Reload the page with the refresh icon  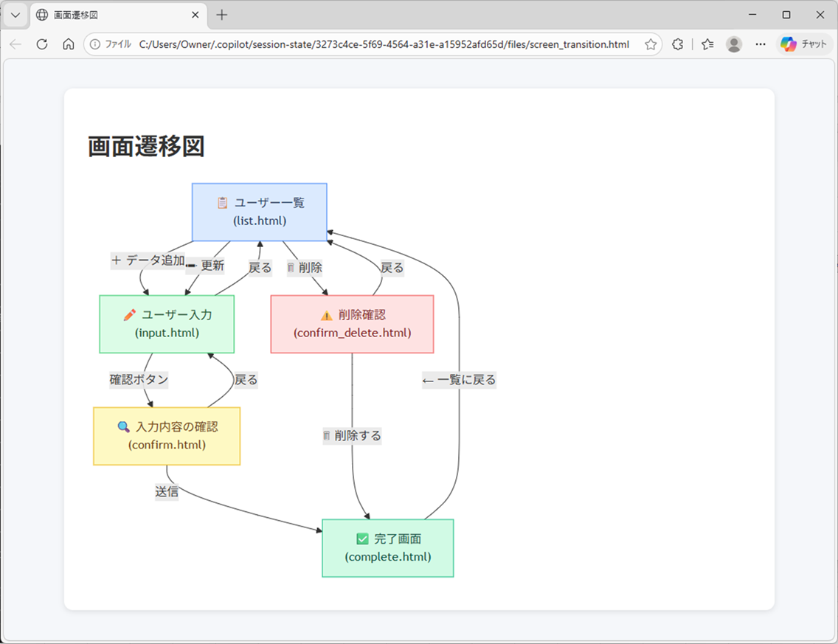tap(41, 44)
